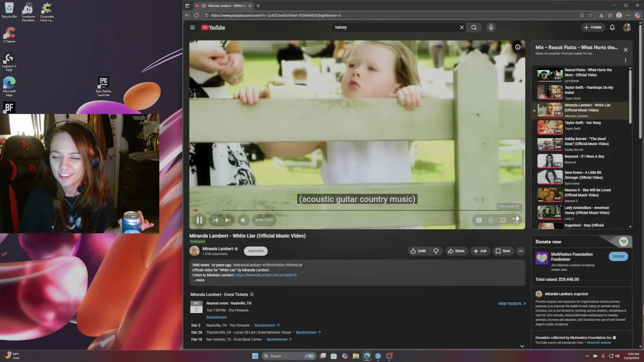This screenshot has width=644, height=362.
Task: Share the White Liar video
Action: [456, 251]
